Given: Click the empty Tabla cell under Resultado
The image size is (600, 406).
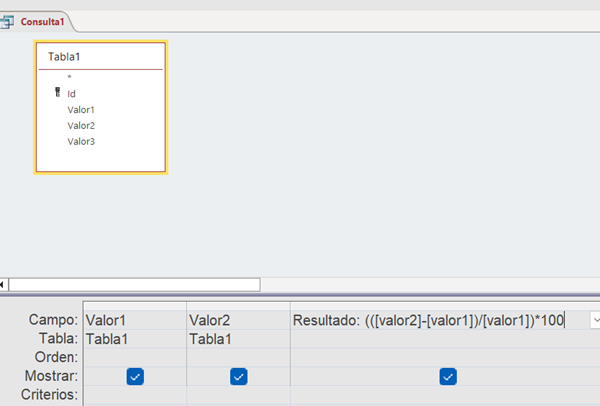Looking at the screenshot, I should tap(445, 339).
